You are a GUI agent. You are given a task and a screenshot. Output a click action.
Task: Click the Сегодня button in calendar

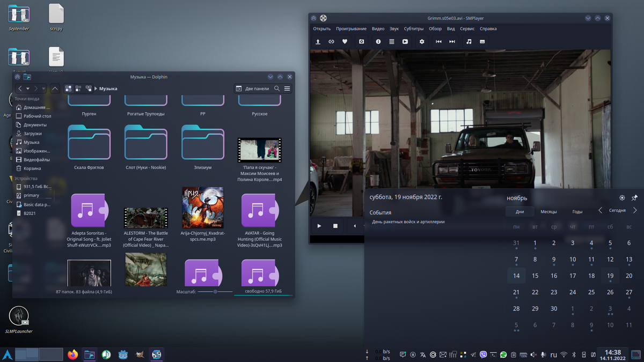pyautogui.click(x=617, y=211)
